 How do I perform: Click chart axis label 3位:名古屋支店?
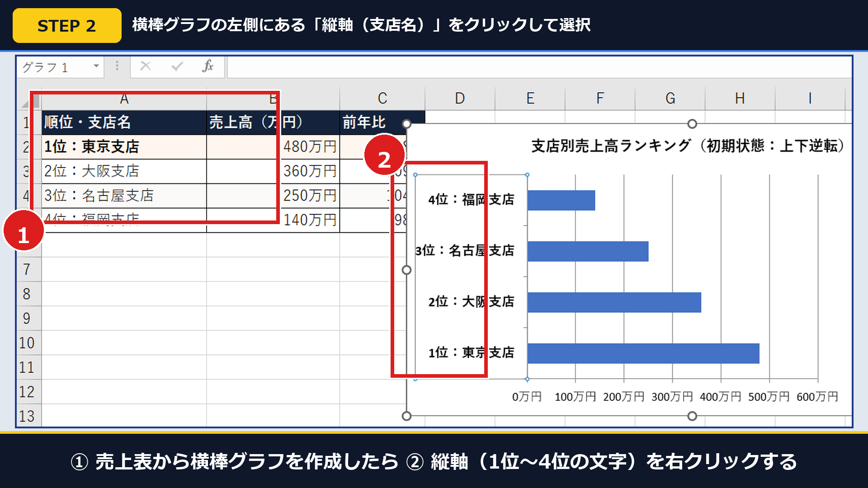(x=465, y=250)
